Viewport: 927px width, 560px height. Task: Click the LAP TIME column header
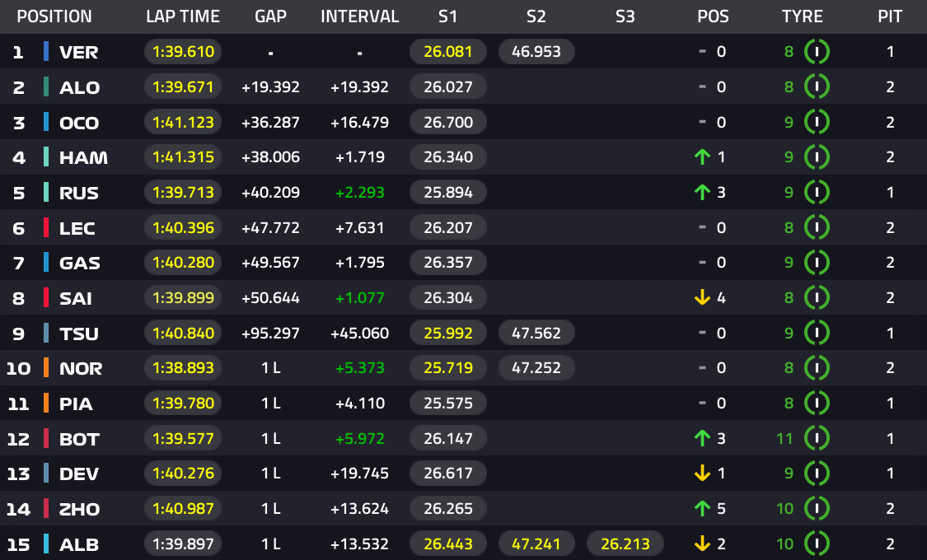[x=183, y=16]
